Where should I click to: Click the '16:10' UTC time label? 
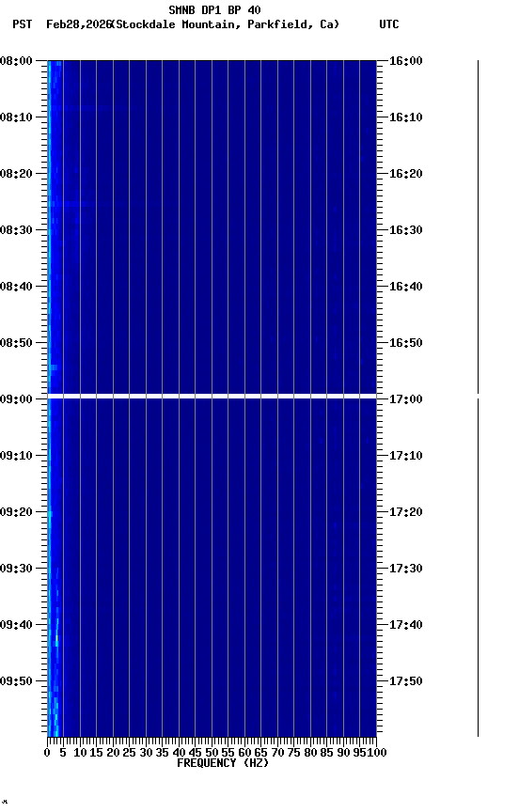(x=406, y=117)
